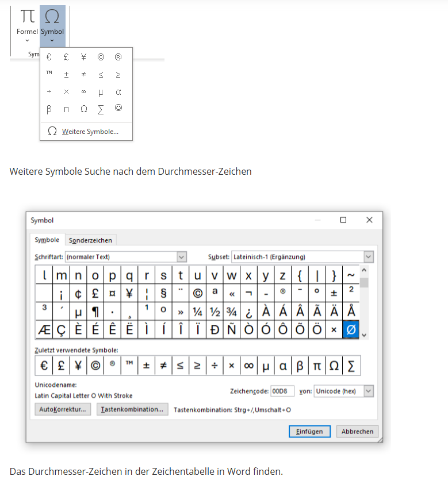Select the § section character in the grid
This screenshot has width=448, height=480.
[x=163, y=293]
